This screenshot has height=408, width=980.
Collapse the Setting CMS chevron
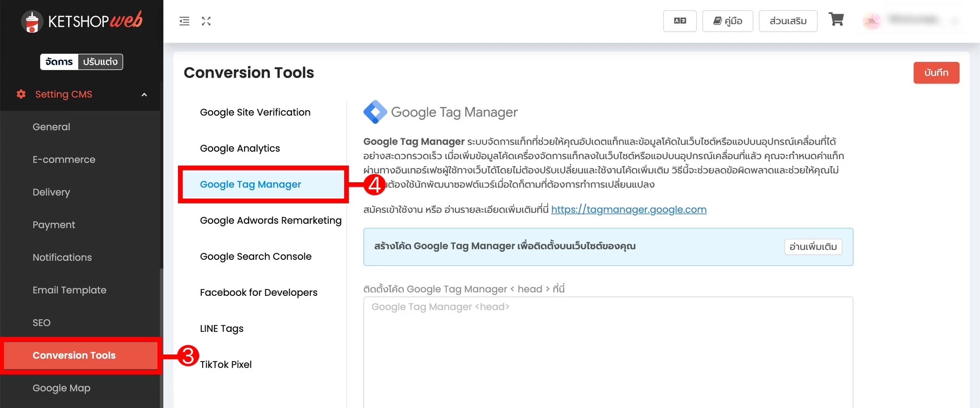tap(144, 94)
